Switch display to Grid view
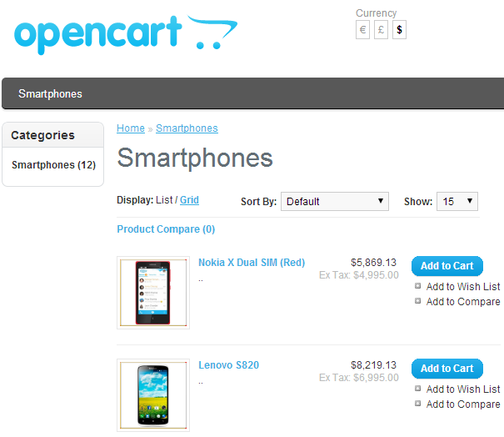 coord(189,200)
